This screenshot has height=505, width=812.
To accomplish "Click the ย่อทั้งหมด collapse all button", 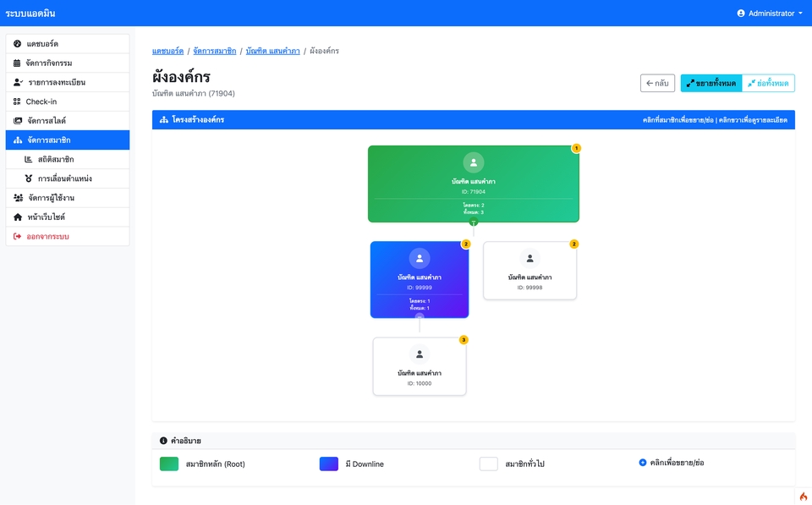I will (768, 83).
